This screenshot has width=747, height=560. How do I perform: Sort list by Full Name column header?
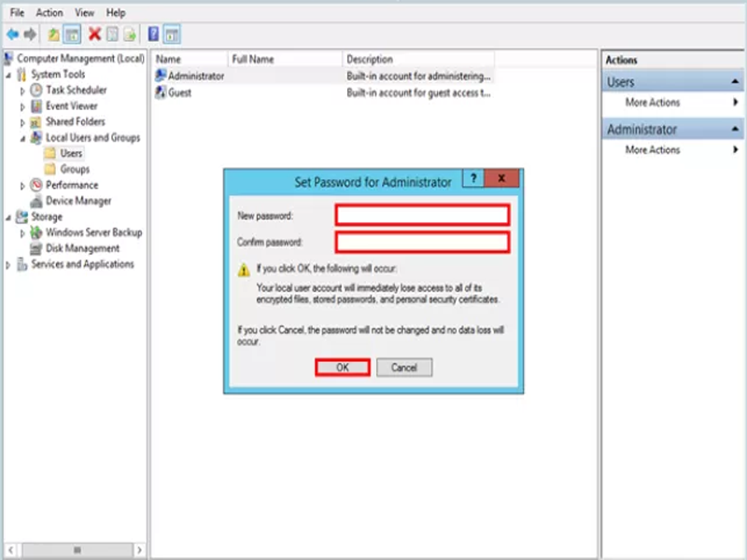[285, 59]
